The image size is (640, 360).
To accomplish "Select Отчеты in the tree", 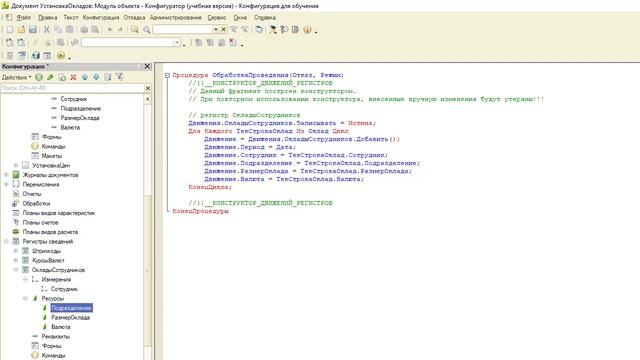I will (32, 194).
